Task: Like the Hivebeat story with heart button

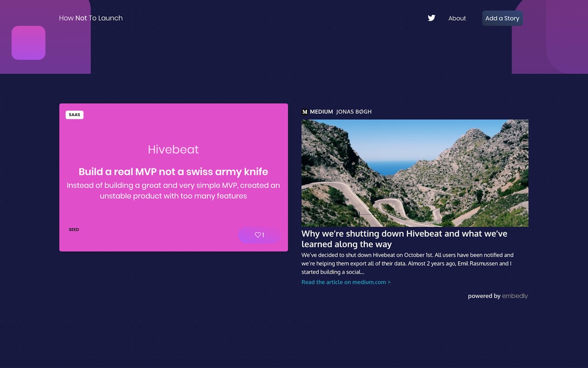Action: pyautogui.click(x=259, y=235)
